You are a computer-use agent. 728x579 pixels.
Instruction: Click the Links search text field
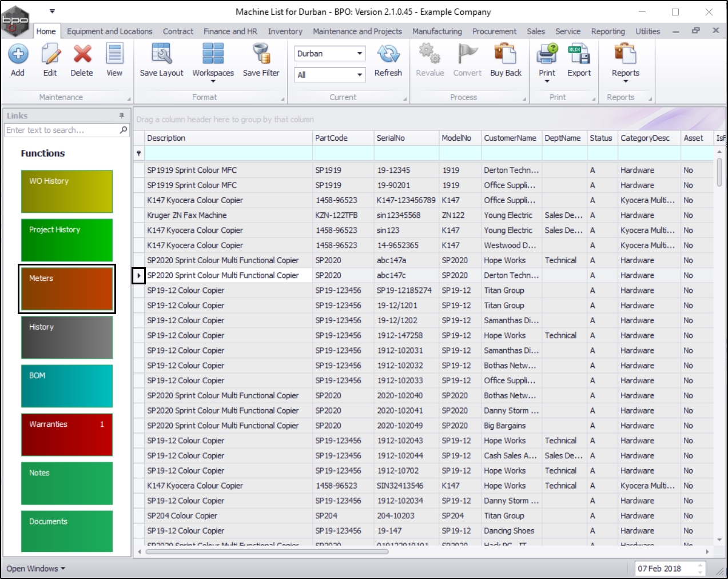pyautogui.click(x=61, y=130)
